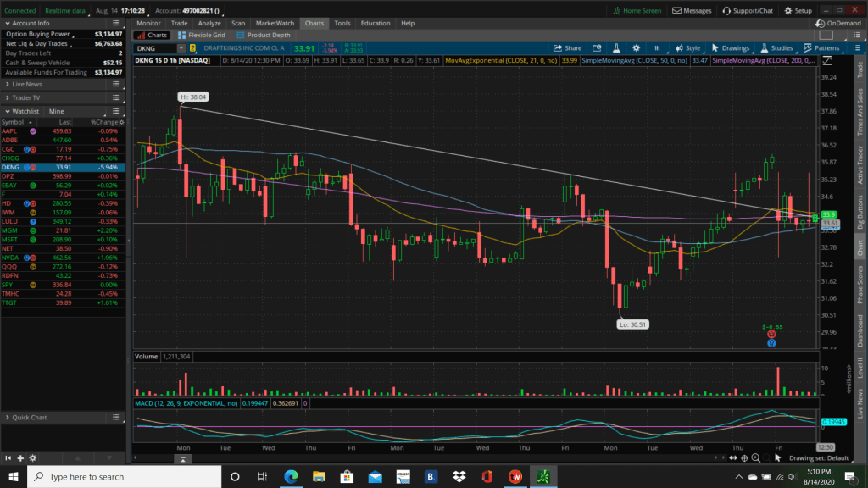
Task: Open the Dropbox icon in Windows taskbar
Action: pyautogui.click(x=459, y=476)
